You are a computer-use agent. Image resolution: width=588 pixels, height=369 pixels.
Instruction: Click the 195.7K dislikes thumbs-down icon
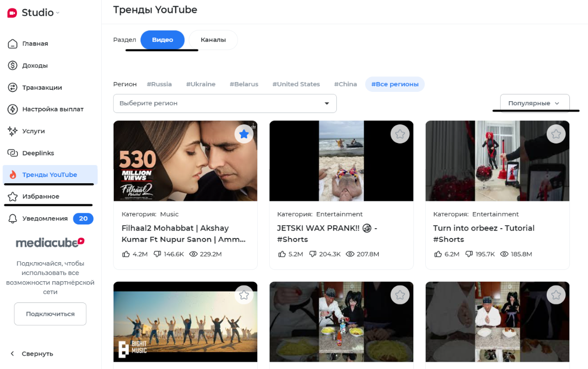(x=469, y=254)
